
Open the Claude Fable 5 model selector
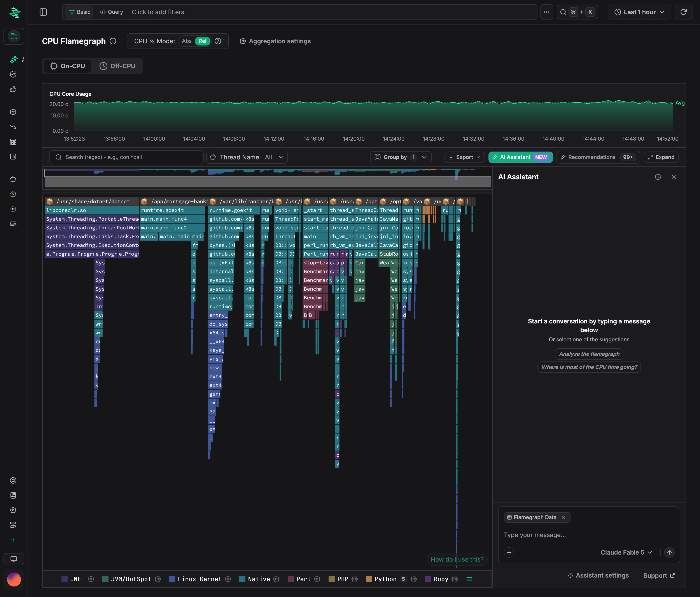click(x=626, y=552)
